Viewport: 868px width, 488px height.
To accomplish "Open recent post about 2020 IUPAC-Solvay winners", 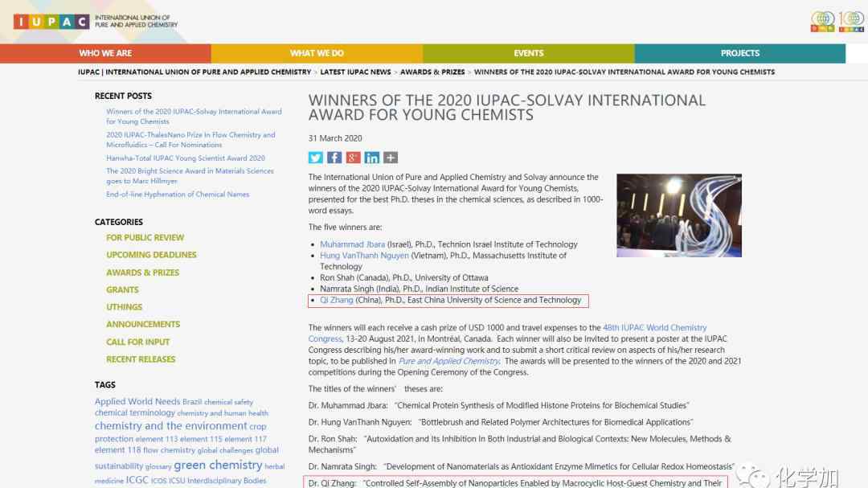I will (x=194, y=117).
